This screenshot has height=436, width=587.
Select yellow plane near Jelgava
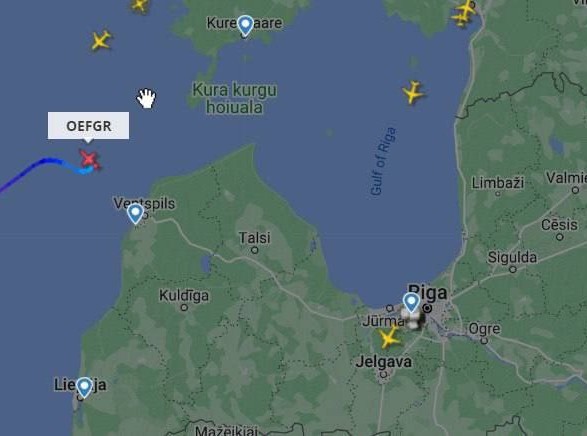(389, 337)
